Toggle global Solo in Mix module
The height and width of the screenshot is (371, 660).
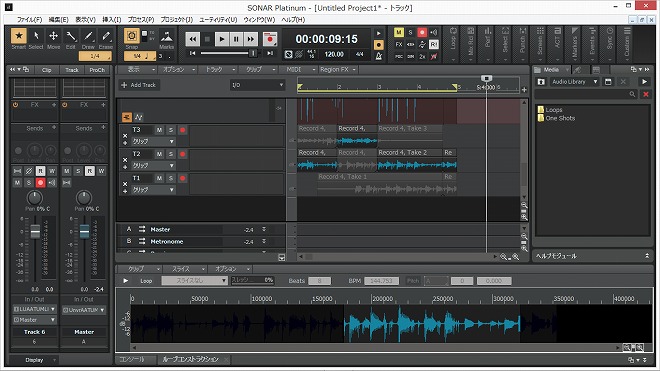410,32
